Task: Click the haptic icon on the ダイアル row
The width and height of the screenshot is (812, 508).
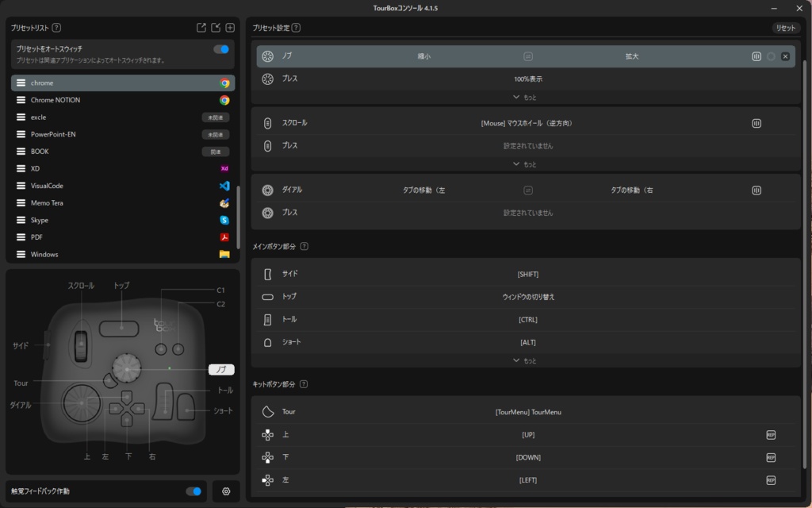Action: click(756, 190)
